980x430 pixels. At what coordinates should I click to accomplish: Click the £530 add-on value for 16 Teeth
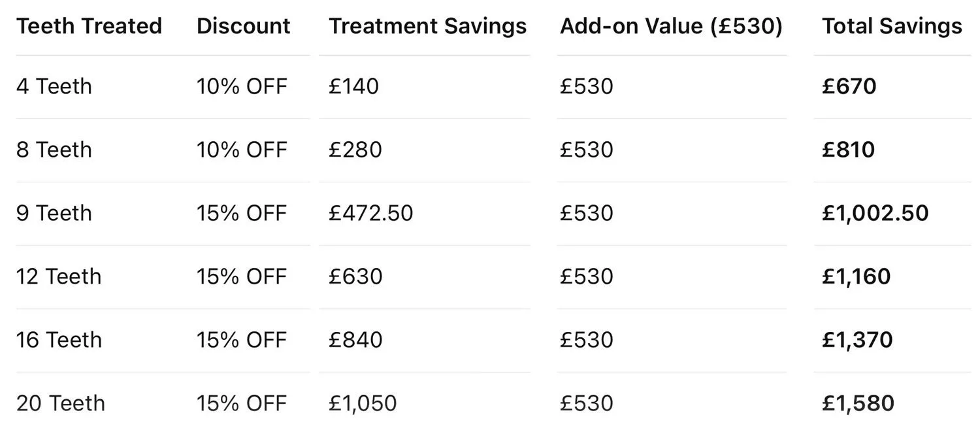(x=586, y=340)
